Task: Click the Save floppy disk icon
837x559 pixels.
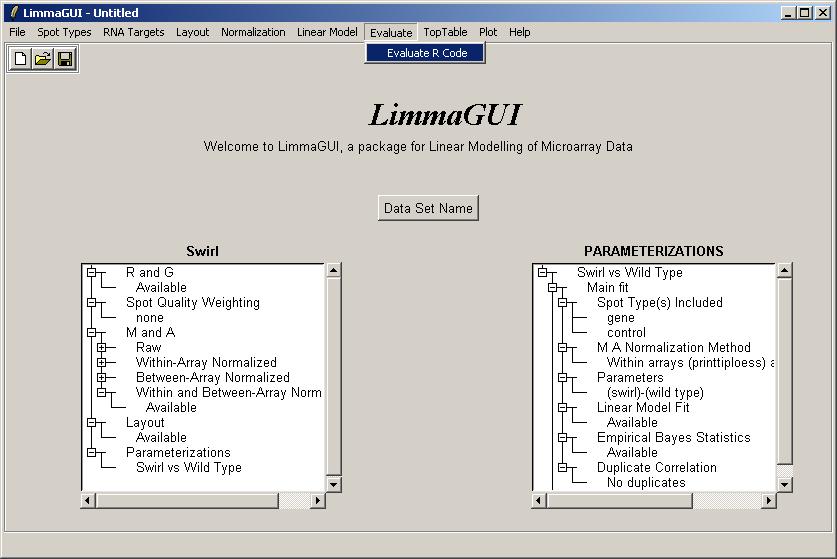Action: 64,59
